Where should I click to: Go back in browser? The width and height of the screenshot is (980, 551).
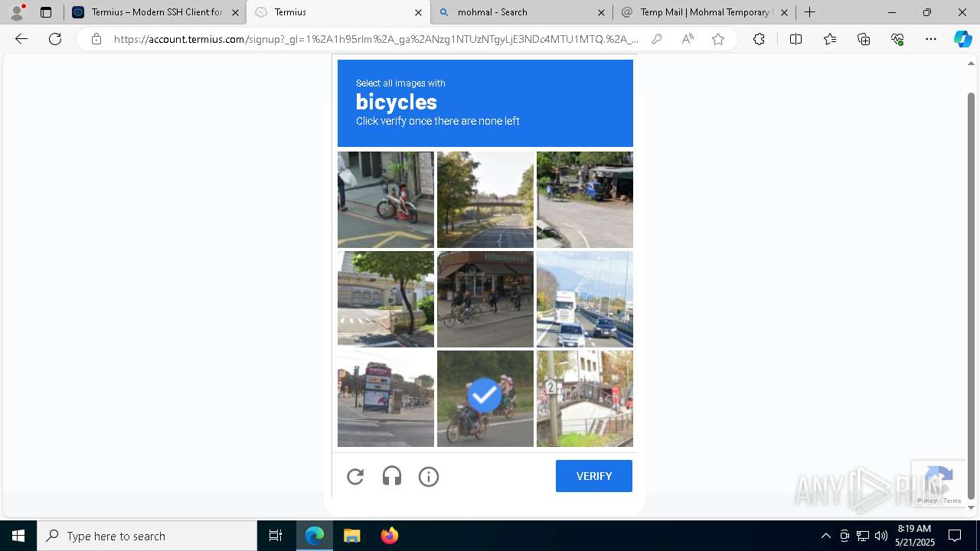coord(21,39)
